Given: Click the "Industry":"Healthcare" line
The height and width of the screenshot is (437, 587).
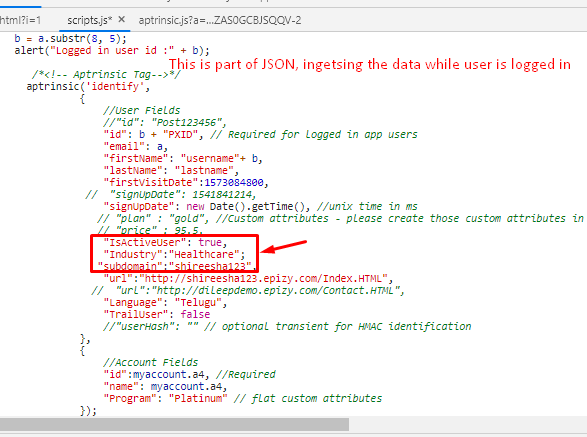Looking at the screenshot, I should pyautogui.click(x=174, y=254).
